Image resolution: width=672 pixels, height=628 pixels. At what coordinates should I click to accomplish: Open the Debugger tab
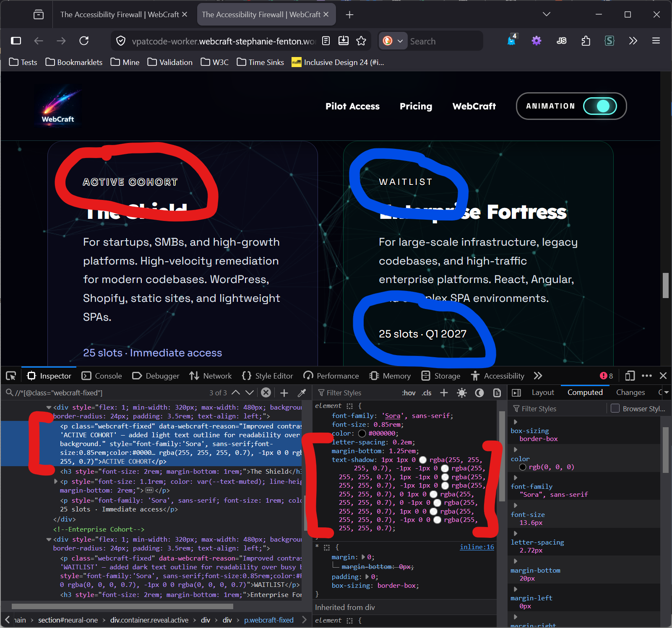(x=156, y=376)
